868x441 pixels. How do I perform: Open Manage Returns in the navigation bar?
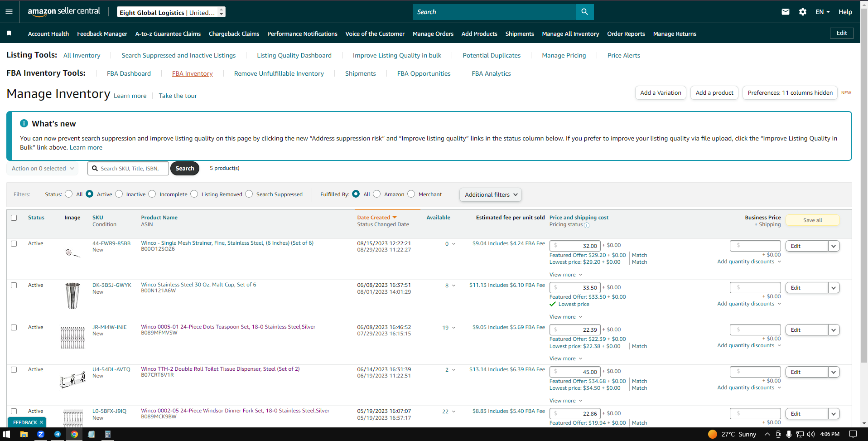click(x=675, y=34)
